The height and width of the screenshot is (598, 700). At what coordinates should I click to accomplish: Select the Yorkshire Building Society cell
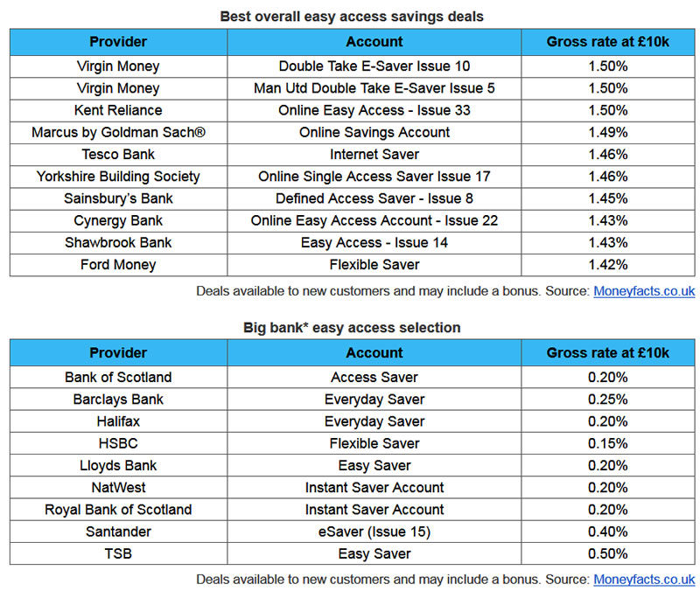118,176
